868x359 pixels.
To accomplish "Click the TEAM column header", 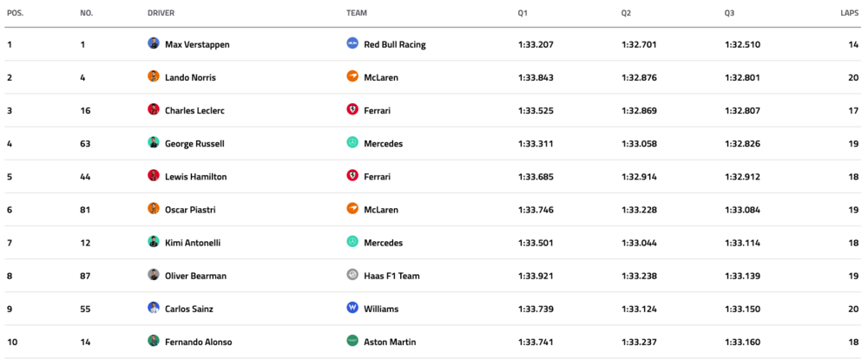I will tap(356, 13).
